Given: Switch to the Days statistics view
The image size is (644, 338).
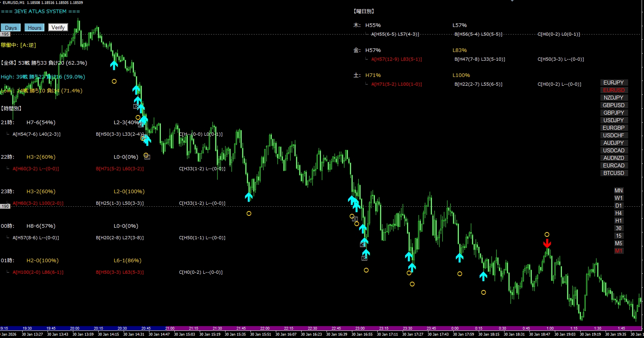Looking at the screenshot, I should 11,28.
